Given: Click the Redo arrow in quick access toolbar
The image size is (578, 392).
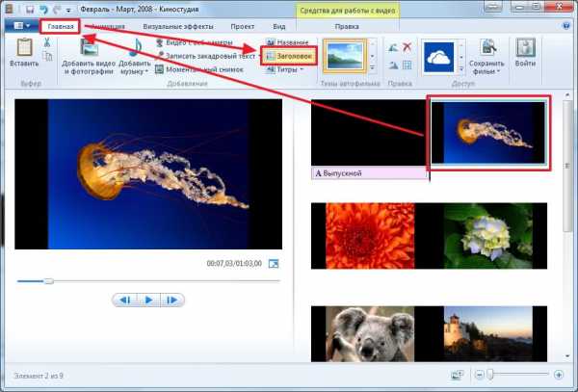Looking at the screenshot, I should pyautogui.click(x=57, y=9).
